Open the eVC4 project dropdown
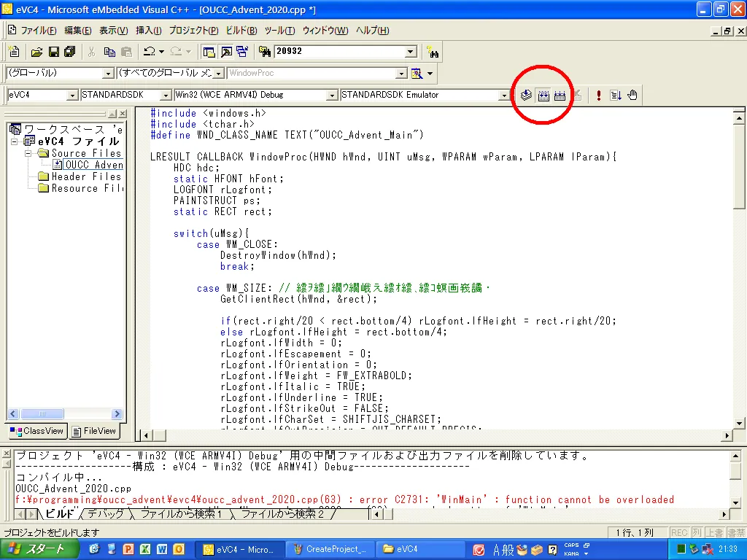This screenshot has height=560, width=747. tap(72, 96)
